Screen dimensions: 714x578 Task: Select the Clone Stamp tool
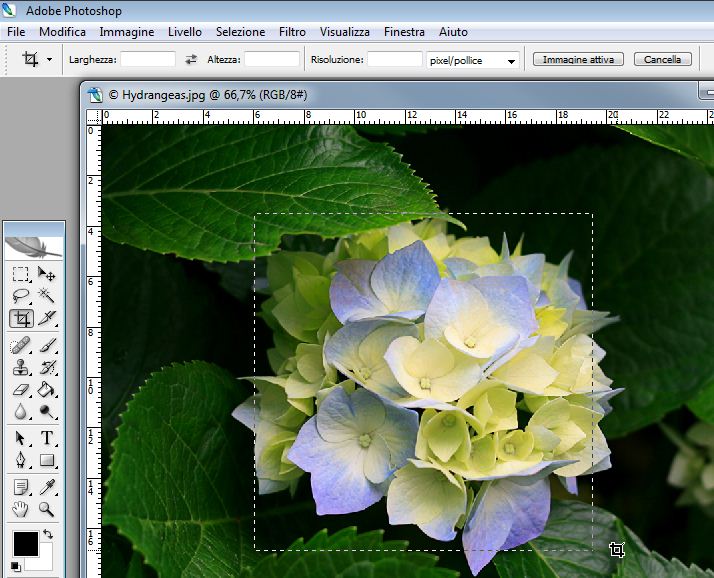tap(20, 367)
